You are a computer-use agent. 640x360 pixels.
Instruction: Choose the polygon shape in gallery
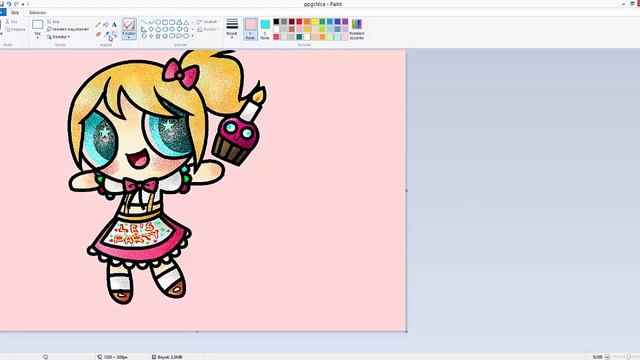179,22
